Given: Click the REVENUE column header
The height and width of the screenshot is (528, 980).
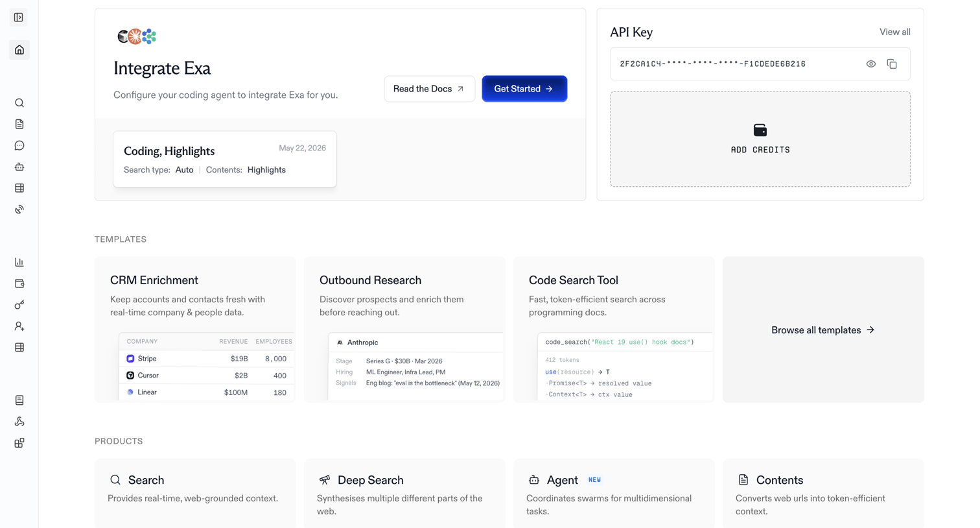Looking at the screenshot, I should (233, 342).
